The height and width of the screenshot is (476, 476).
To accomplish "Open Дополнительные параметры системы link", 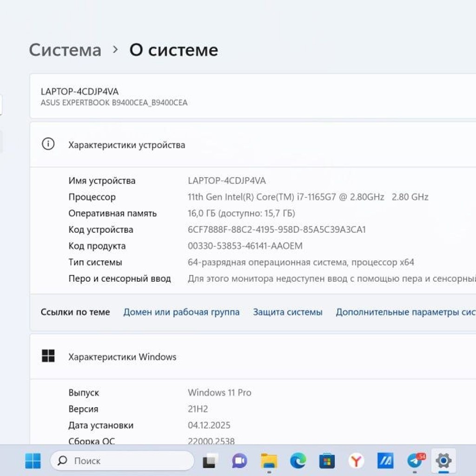I will click(405, 312).
